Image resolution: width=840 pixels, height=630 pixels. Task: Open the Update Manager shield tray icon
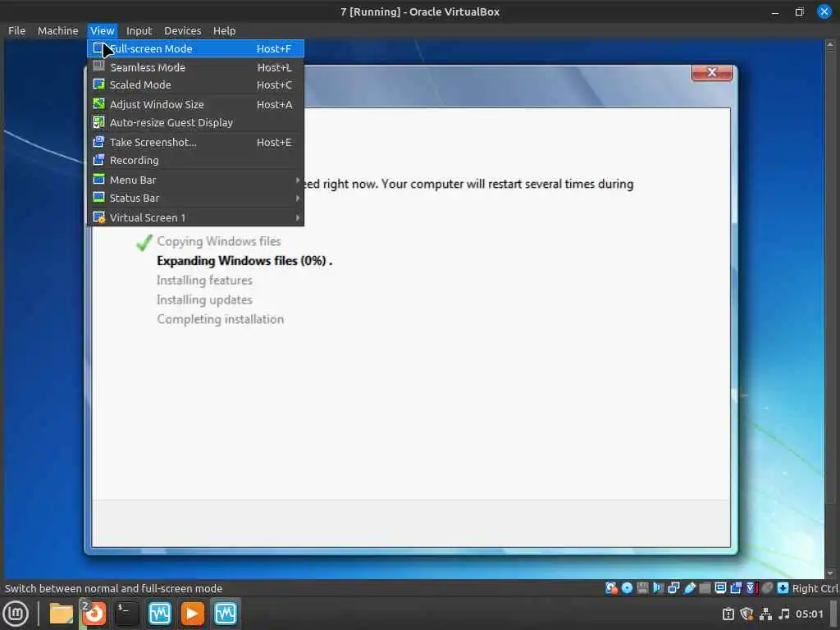(x=746, y=614)
